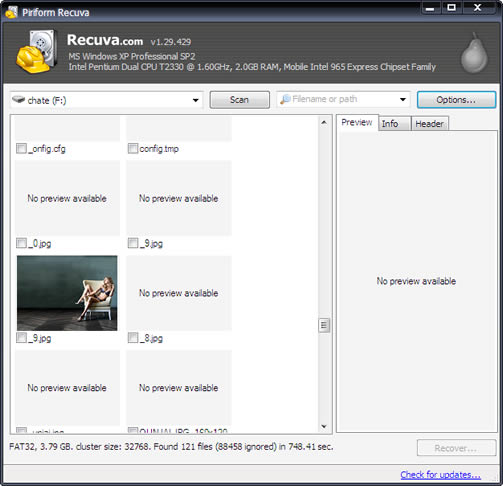Mark the _8.jpg checkbox
Viewport: 503px width, 486px height.
click(133, 338)
